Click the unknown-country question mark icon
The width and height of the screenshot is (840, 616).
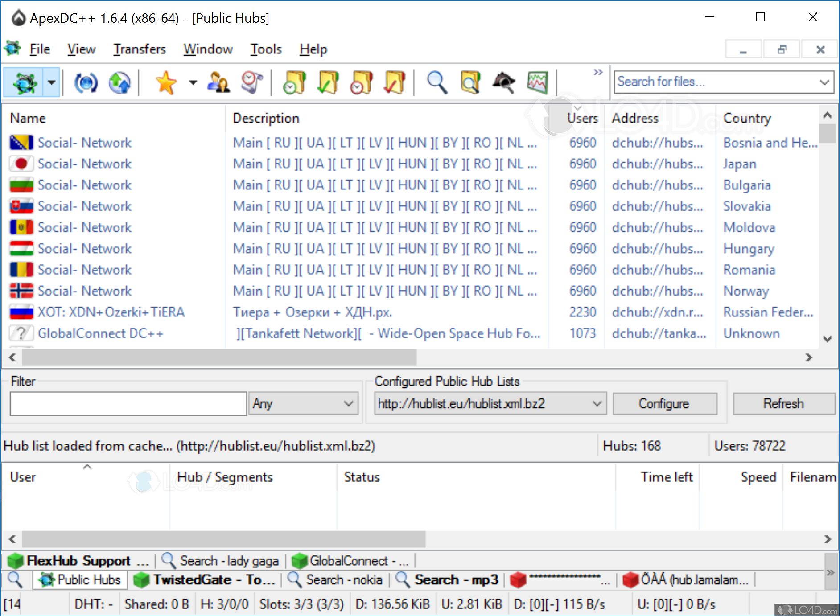click(21, 333)
